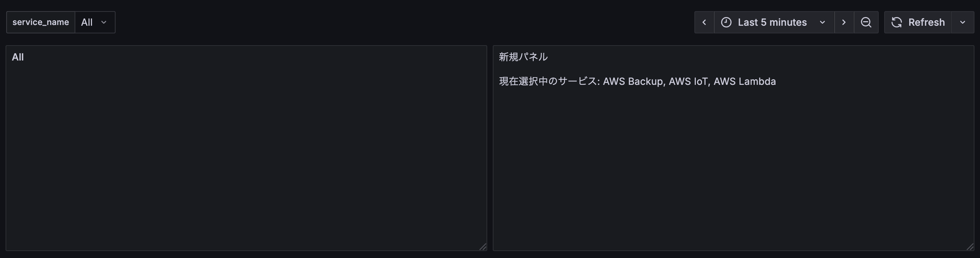Click the clock icon in time picker
Screen dimensions: 980x258
726,22
